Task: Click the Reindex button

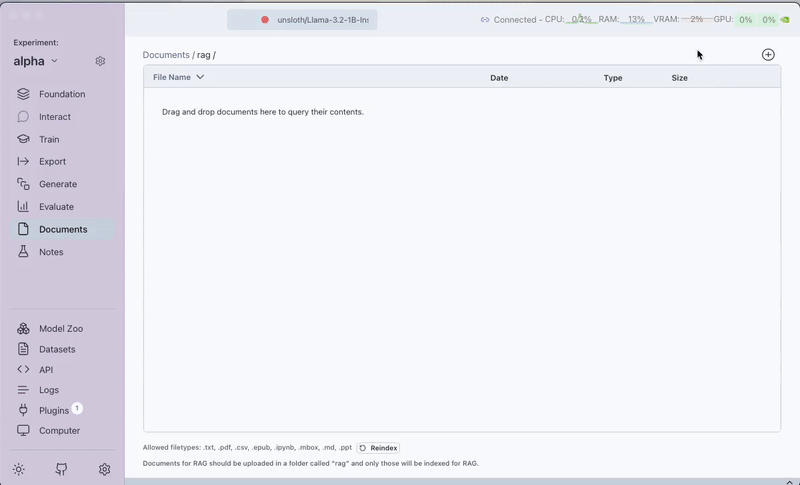Action: click(379, 448)
